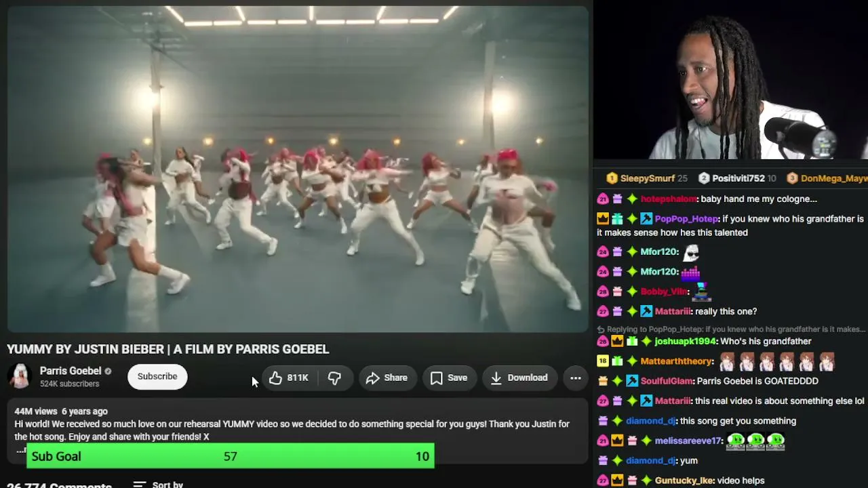Open the Sort by comments menu

tap(159, 485)
